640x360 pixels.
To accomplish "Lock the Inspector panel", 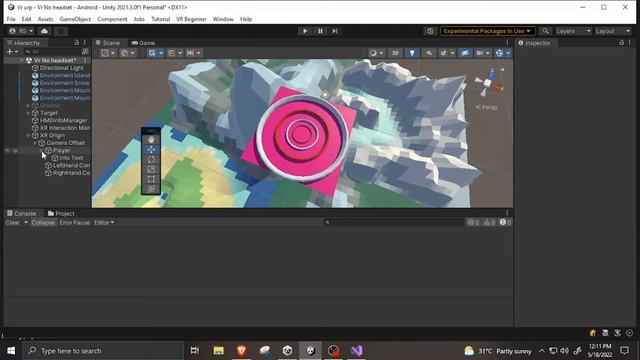I will pyautogui.click(x=621, y=42).
